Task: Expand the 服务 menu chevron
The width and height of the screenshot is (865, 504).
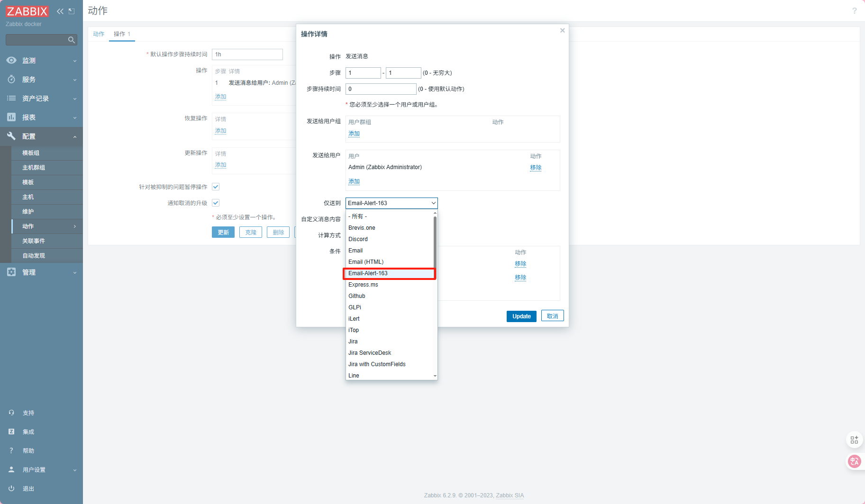Action: click(75, 80)
